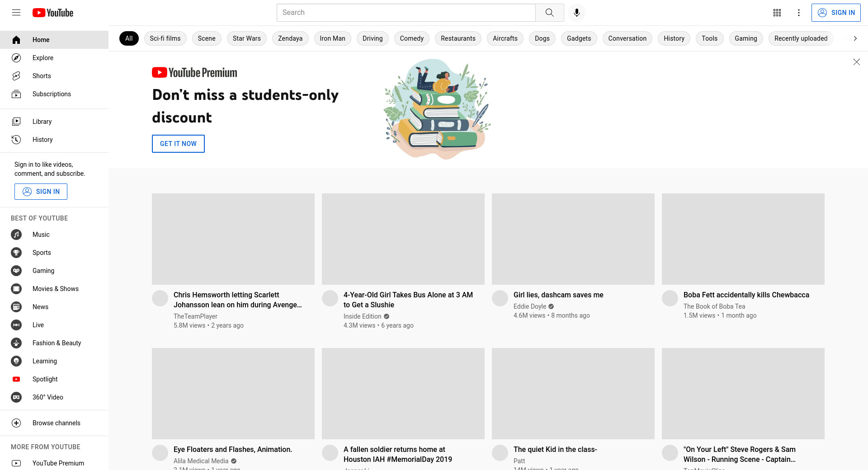868x470 pixels.
Task: Open the hamburger guide menu
Action: coord(16,13)
